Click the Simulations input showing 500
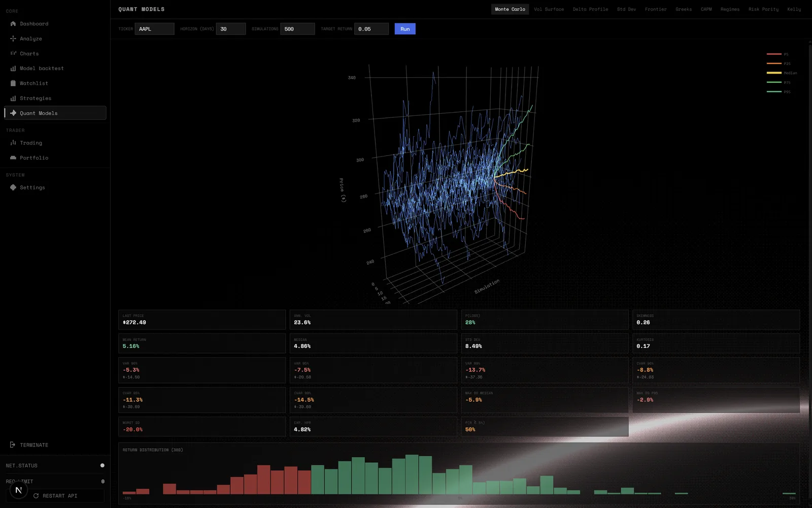Image resolution: width=812 pixels, height=508 pixels. (x=297, y=29)
